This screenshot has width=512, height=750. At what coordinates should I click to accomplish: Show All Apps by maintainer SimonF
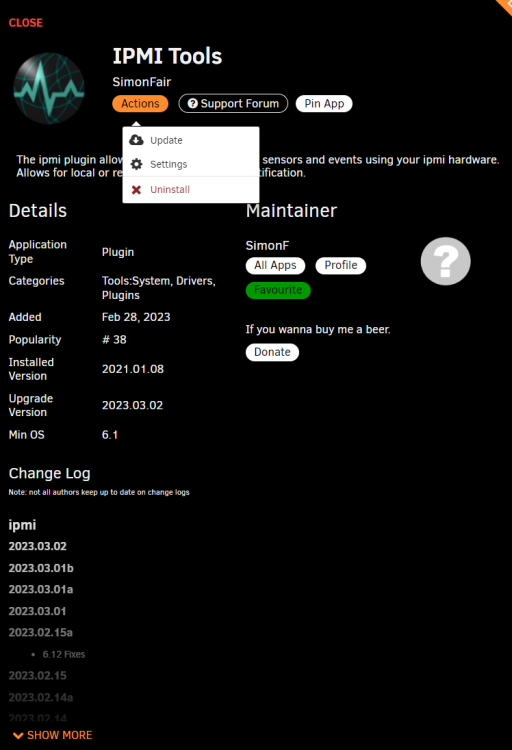click(275, 265)
